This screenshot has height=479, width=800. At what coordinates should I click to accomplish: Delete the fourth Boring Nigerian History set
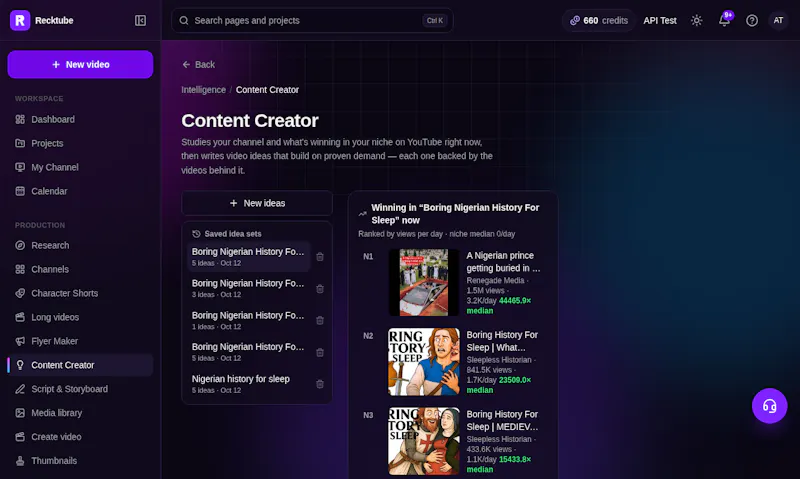320,352
